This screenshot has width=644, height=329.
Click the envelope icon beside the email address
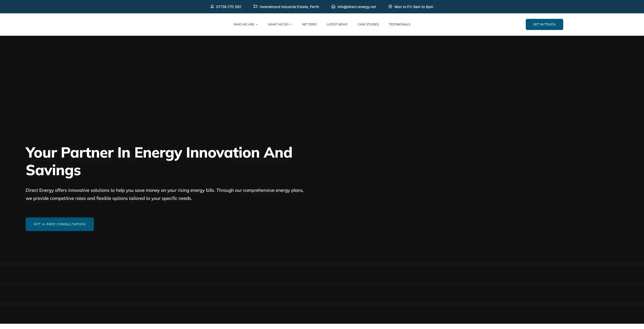pos(333,7)
